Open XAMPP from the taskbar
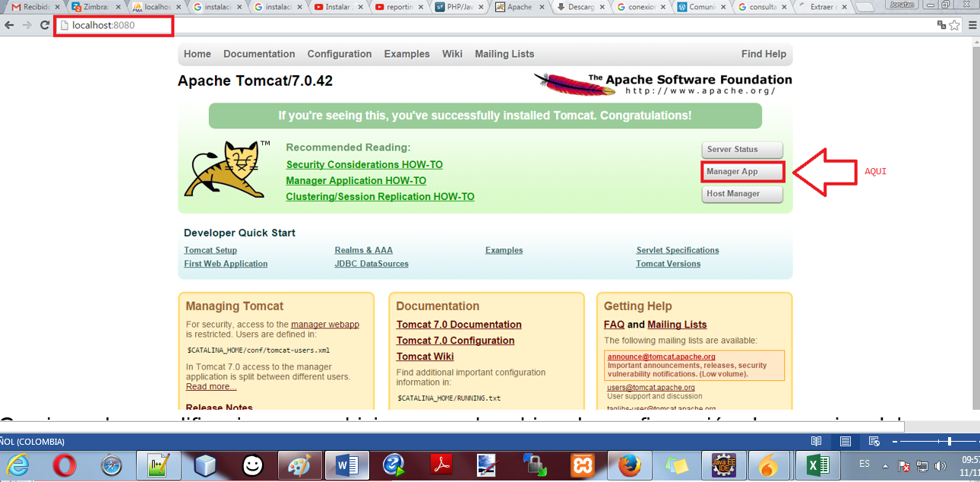The width and height of the screenshot is (980, 482). click(x=582, y=465)
